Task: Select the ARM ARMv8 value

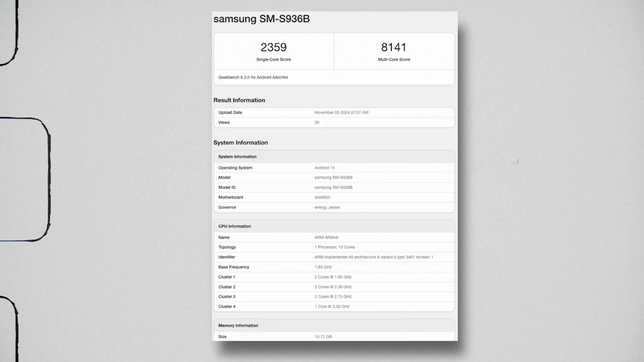Action: pyautogui.click(x=326, y=237)
